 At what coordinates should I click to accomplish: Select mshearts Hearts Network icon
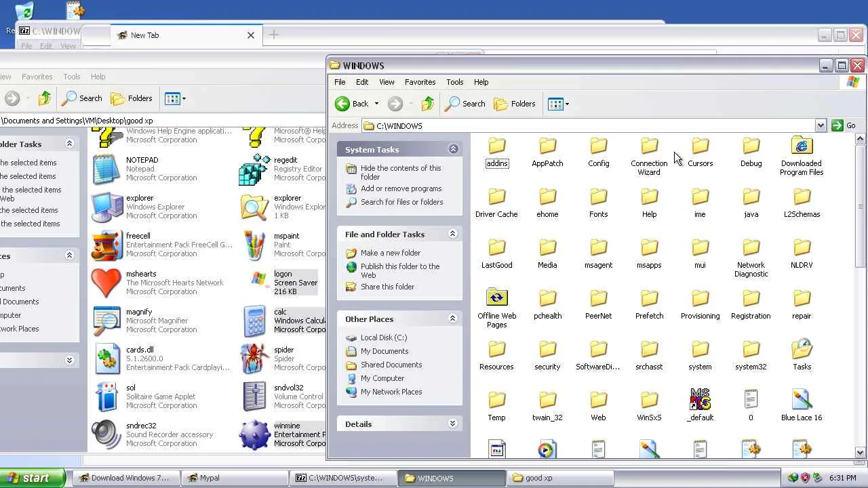(x=106, y=283)
